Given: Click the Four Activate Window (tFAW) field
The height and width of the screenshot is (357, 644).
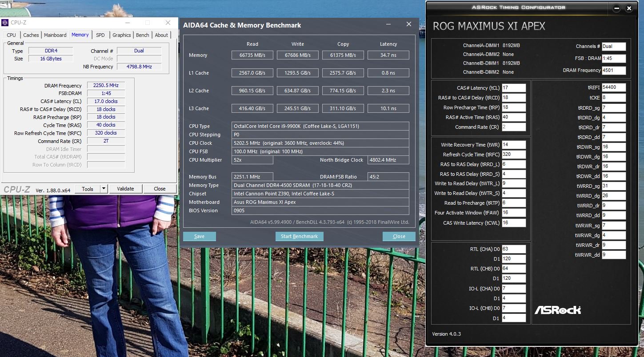Looking at the screenshot, I should coord(514,213).
